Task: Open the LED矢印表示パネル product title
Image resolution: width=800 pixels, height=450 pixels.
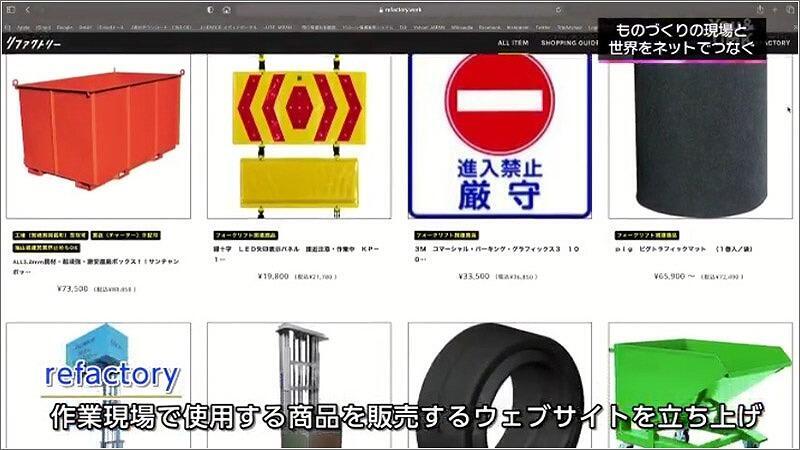Action: click(296, 254)
